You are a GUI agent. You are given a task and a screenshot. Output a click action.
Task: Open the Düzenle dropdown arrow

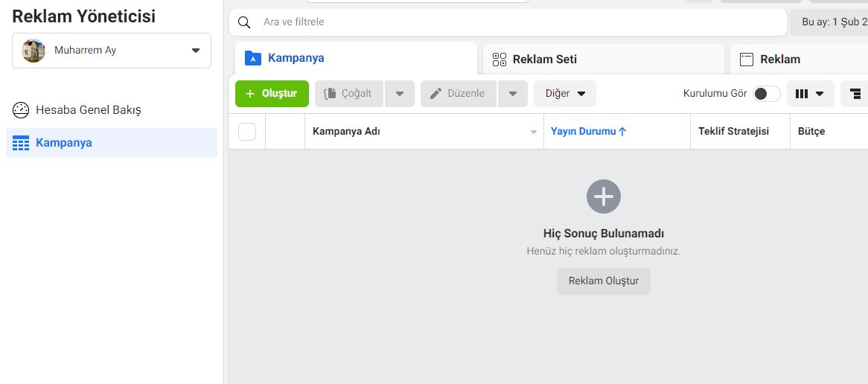(x=513, y=94)
